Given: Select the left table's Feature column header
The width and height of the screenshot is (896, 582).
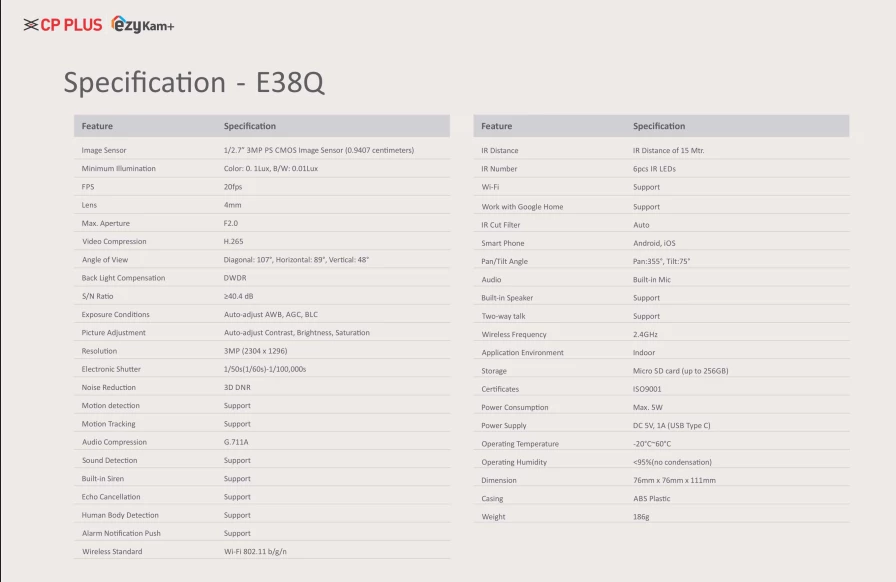Looking at the screenshot, I should click(97, 126).
